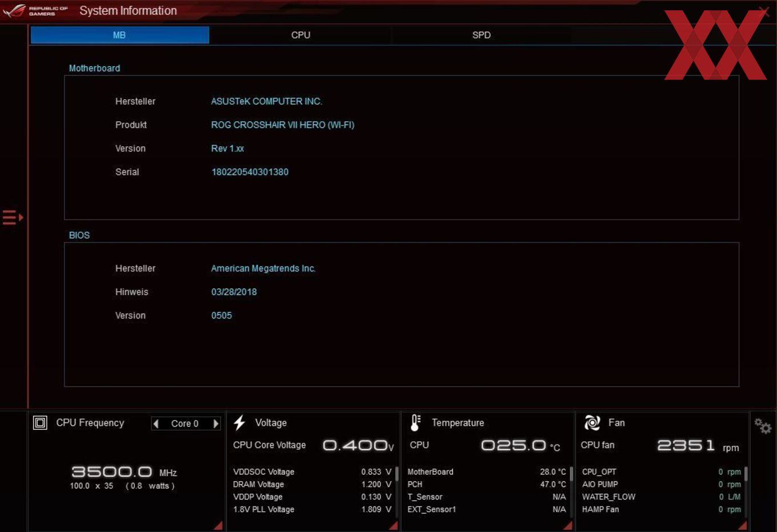Expand the left sidebar menu icon
This screenshot has height=532, width=777.
click(x=13, y=217)
